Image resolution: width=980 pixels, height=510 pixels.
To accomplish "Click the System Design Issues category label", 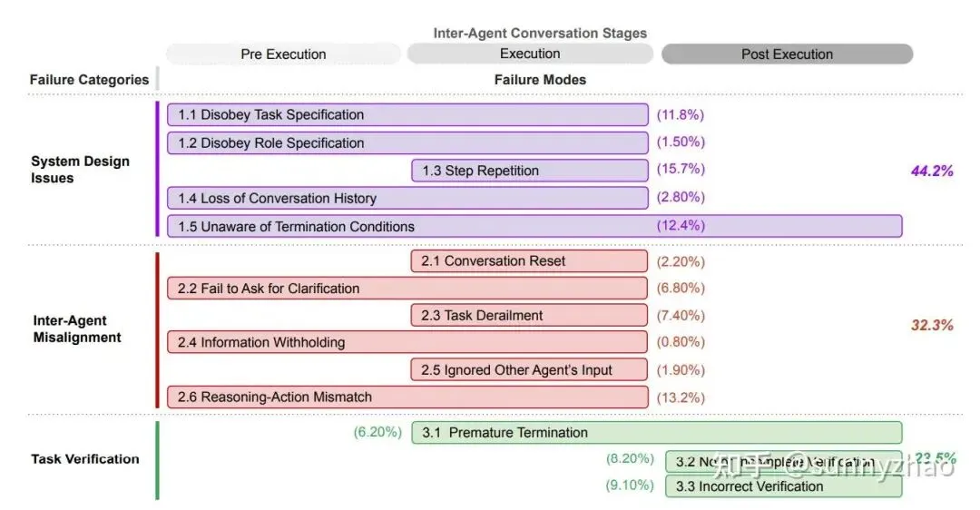I will [x=80, y=170].
